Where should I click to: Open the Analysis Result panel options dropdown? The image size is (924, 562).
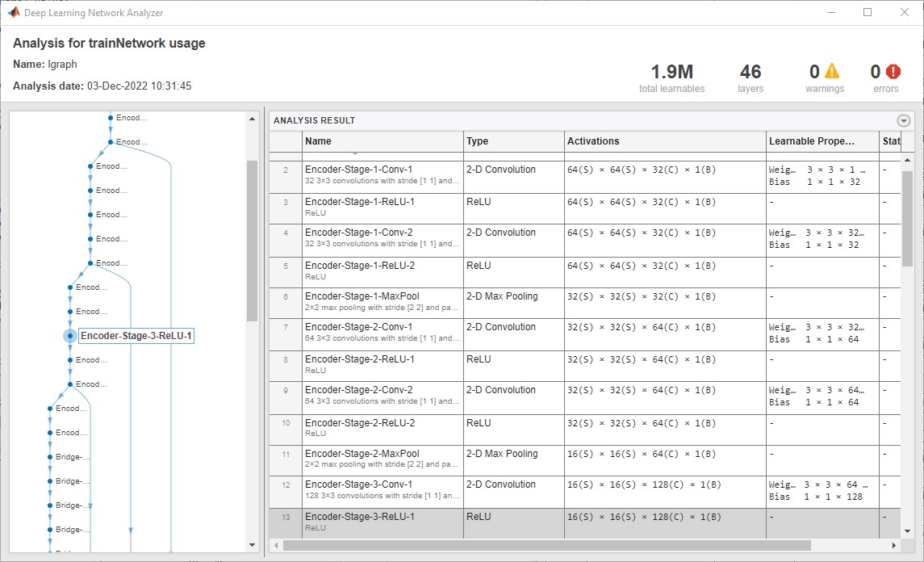click(903, 121)
